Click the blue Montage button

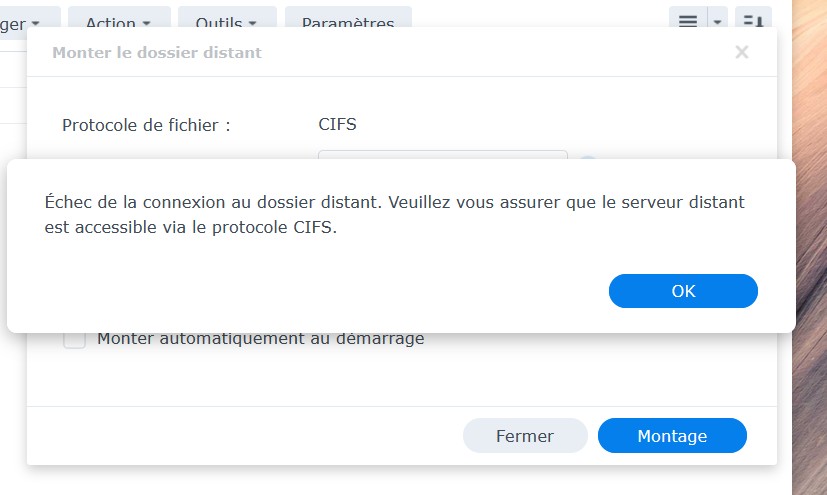pyautogui.click(x=672, y=436)
